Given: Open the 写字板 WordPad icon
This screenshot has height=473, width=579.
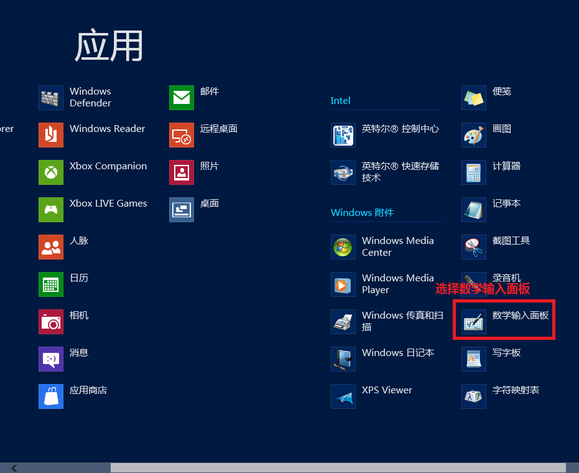Looking at the screenshot, I should click(x=474, y=359).
